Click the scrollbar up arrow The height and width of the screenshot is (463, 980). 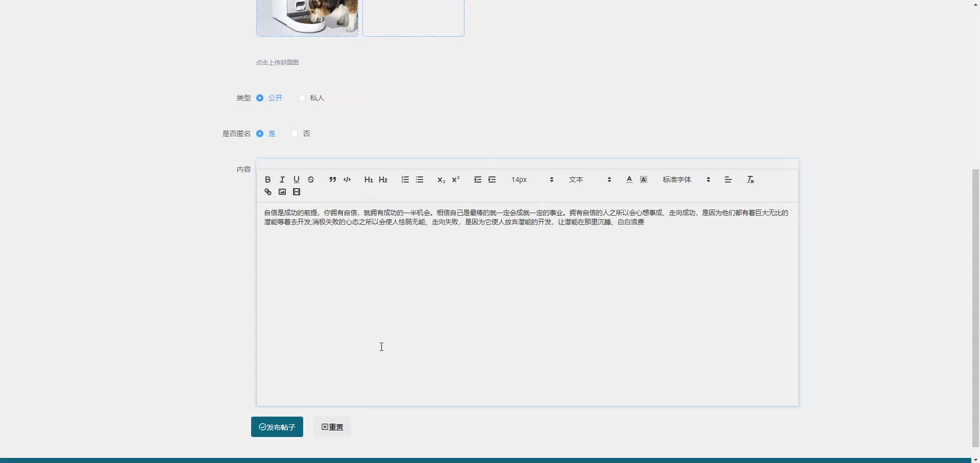(x=975, y=4)
